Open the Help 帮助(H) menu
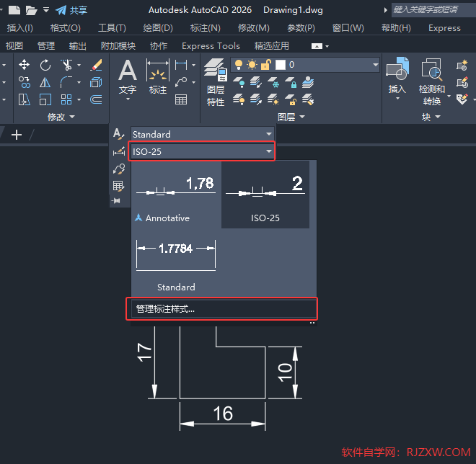 click(x=396, y=28)
